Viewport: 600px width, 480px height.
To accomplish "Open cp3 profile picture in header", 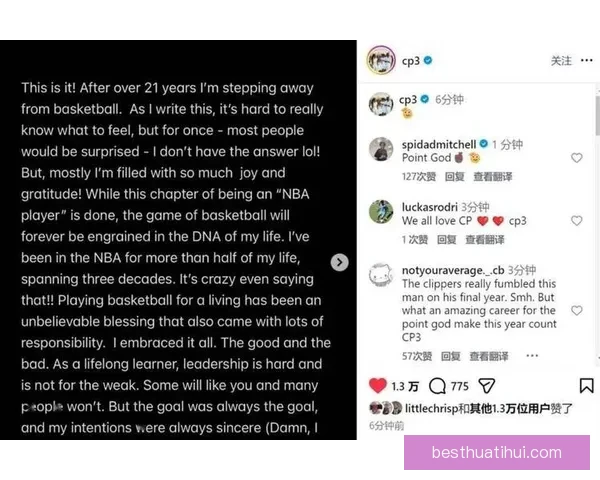I will click(379, 61).
